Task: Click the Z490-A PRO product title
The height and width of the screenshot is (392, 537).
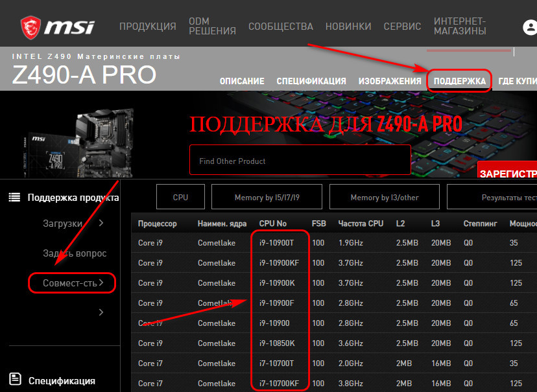Action: pos(84,75)
